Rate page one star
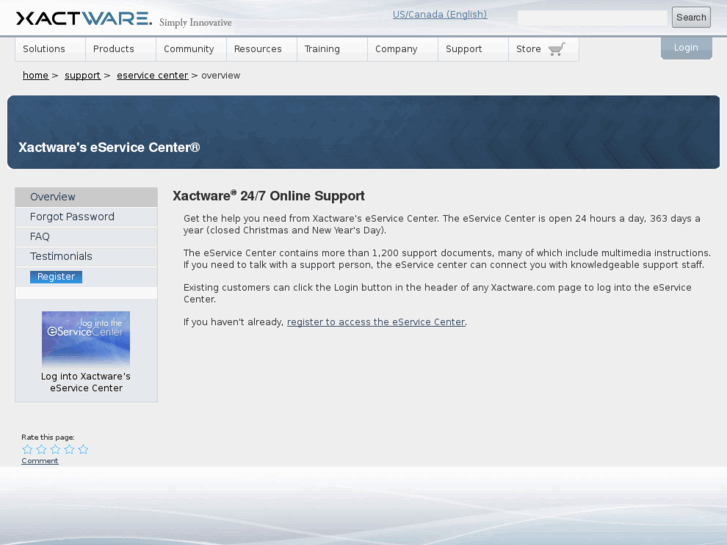The height and width of the screenshot is (545, 727). [x=27, y=449]
